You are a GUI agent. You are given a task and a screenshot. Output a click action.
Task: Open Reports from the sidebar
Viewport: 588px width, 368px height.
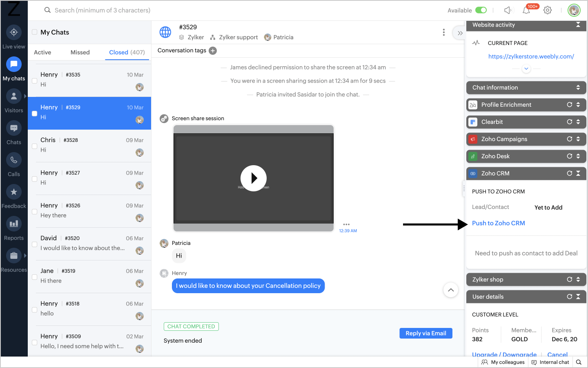click(x=14, y=224)
